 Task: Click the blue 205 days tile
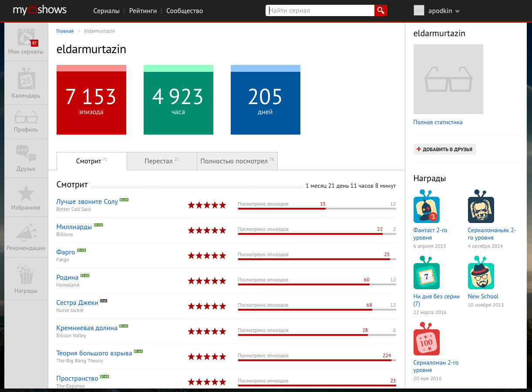266,100
